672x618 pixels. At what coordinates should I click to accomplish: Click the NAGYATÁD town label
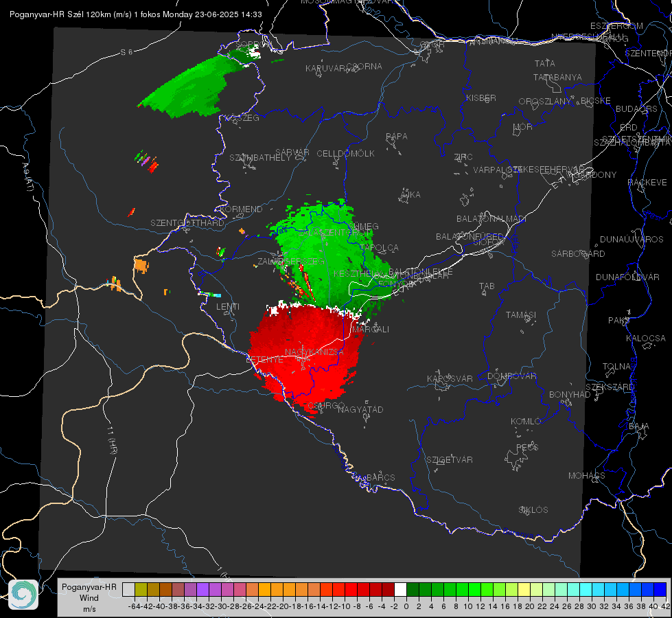pyautogui.click(x=360, y=409)
